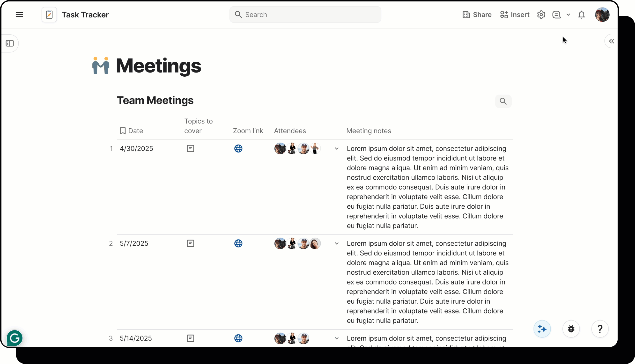Image resolution: width=635 pixels, height=364 pixels.
Task: Click the Meeting notes column header
Action: [368, 131]
